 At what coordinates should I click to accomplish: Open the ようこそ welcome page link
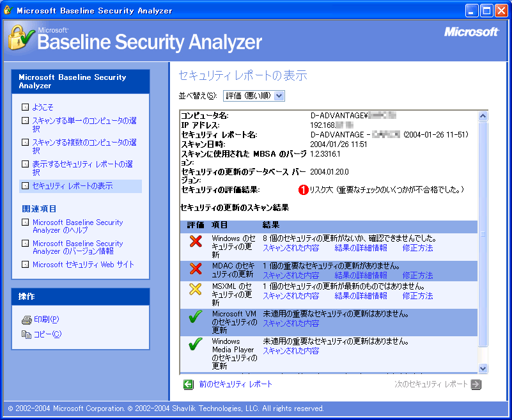(42, 107)
